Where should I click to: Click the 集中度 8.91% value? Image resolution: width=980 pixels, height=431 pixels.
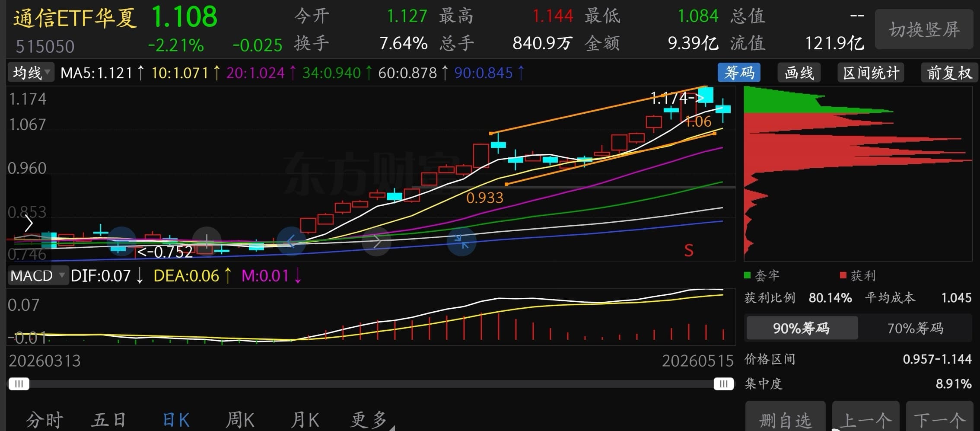click(x=954, y=383)
